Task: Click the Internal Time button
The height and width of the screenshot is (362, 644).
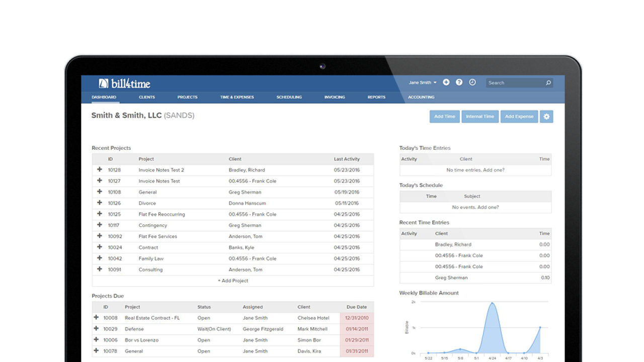Action: pos(479,117)
